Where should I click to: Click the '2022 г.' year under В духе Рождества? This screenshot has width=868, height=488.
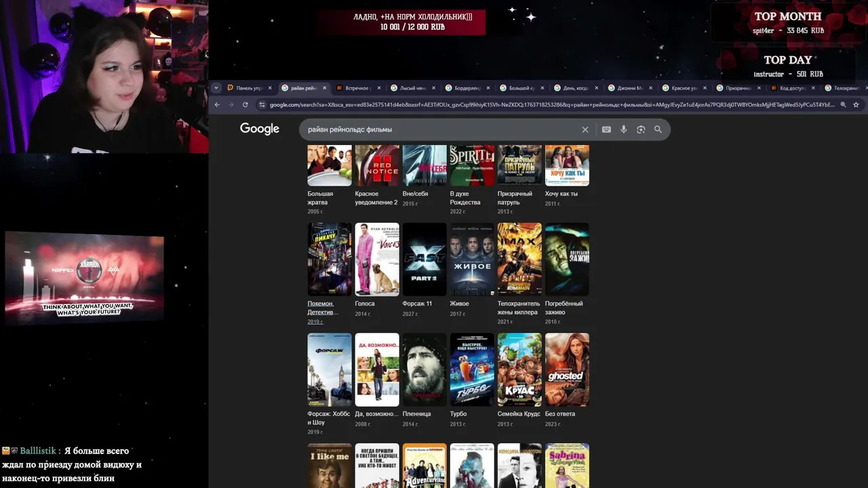click(x=458, y=212)
